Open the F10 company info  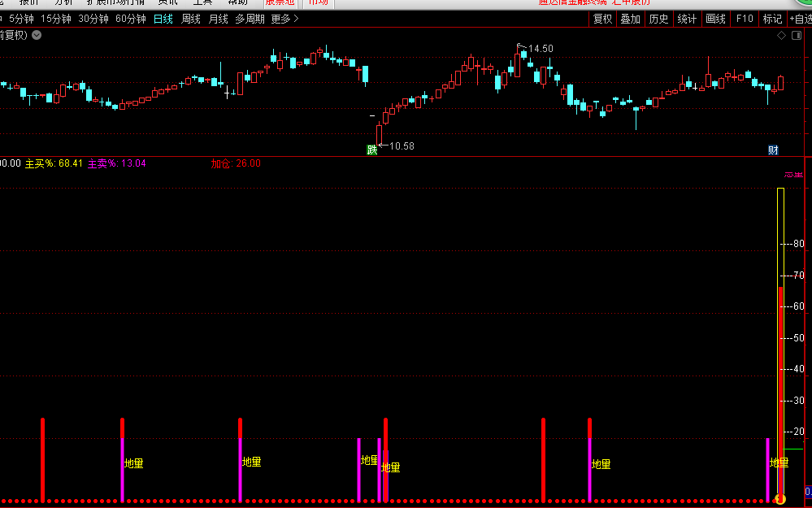point(745,19)
